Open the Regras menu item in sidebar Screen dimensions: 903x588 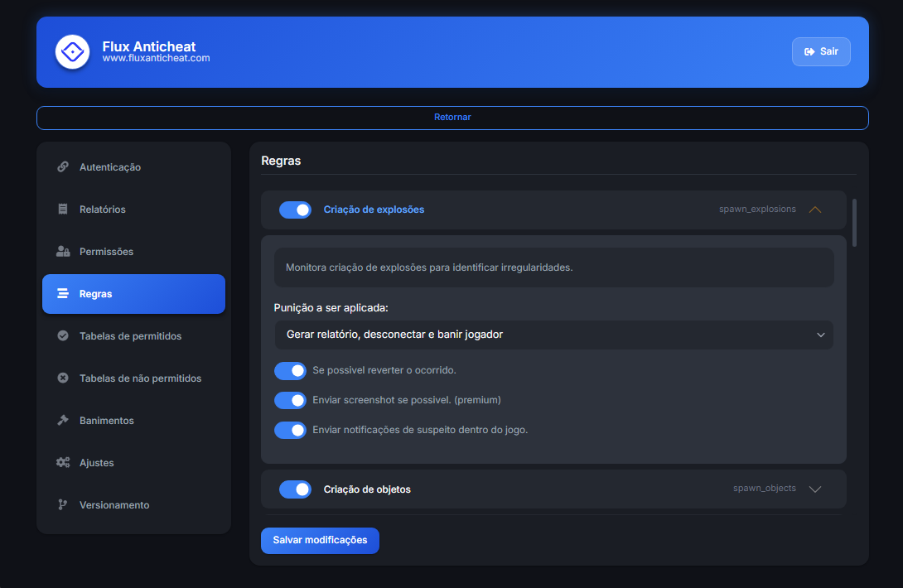click(x=133, y=294)
